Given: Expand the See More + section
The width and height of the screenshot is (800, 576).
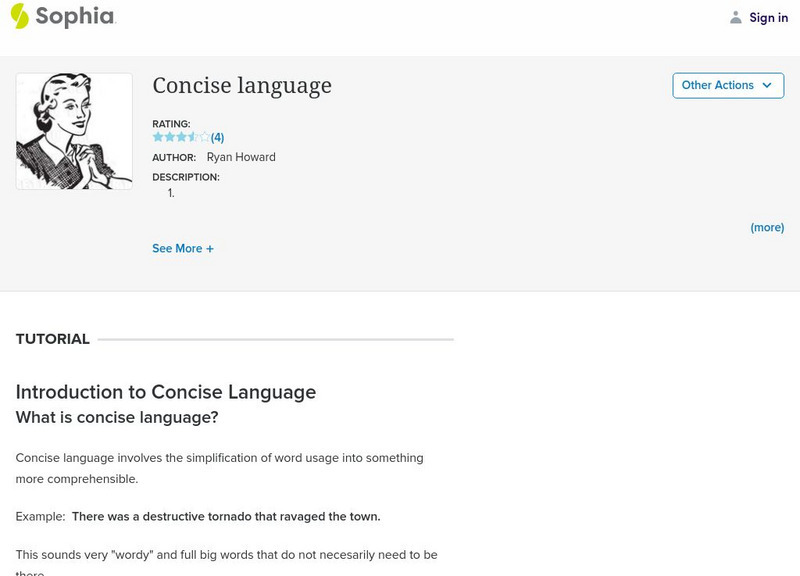Looking at the screenshot, I should (183, 249).
